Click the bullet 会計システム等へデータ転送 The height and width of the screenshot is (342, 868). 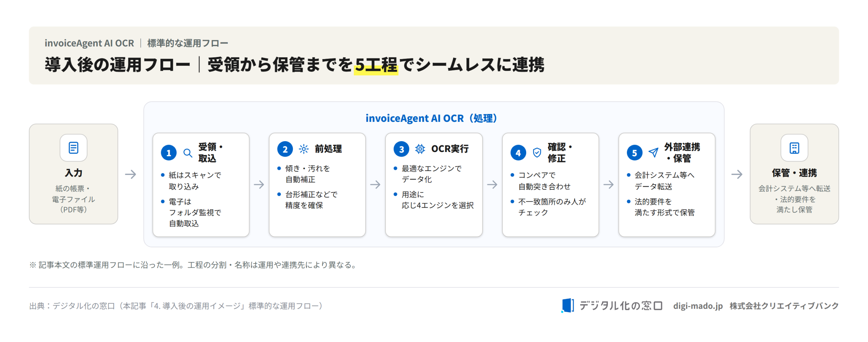click(x=661, y=181)
